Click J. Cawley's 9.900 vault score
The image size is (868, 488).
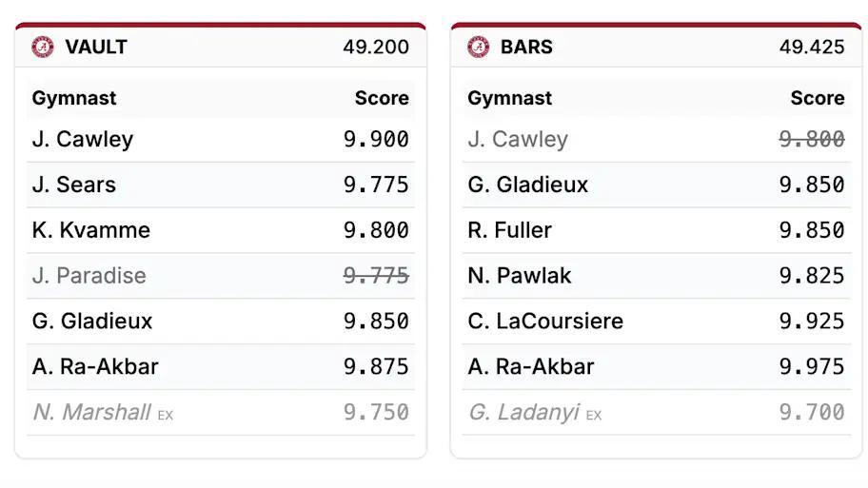pyautogui.click(x=376, y=139)
